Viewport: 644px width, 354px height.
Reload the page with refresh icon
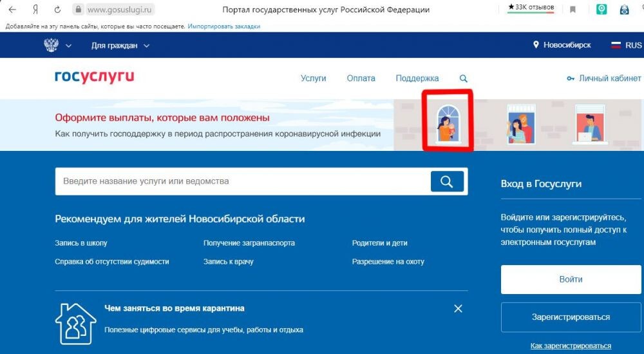57,9
